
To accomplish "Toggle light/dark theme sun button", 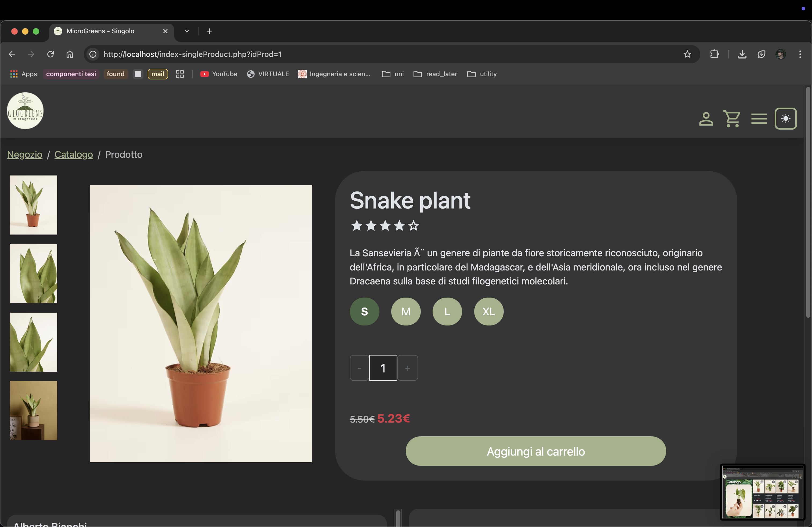I will pos(785,119).
